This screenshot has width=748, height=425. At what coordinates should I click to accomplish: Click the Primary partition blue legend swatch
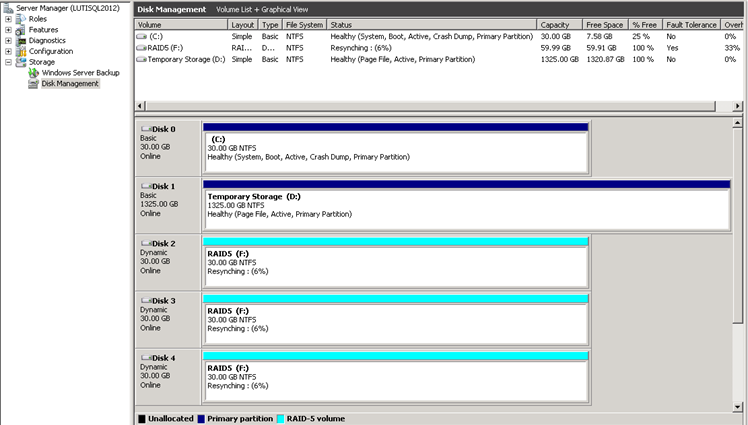coord(201,419)
